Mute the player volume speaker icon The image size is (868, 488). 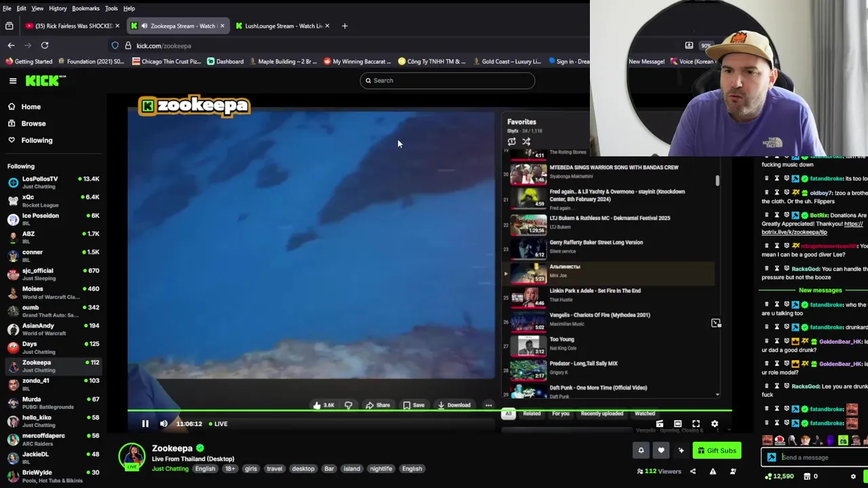163,424
